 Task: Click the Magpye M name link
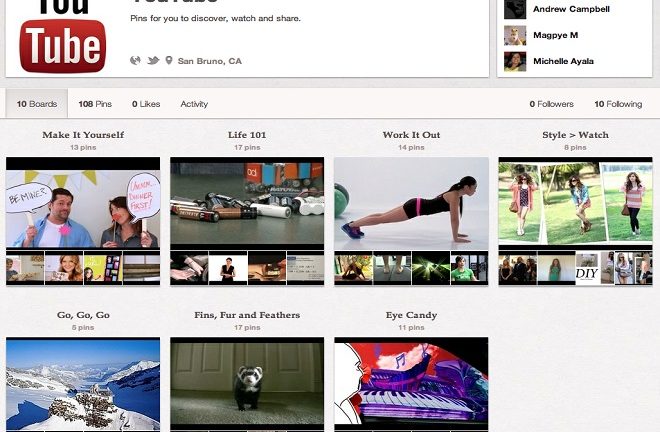pos(555,35)
